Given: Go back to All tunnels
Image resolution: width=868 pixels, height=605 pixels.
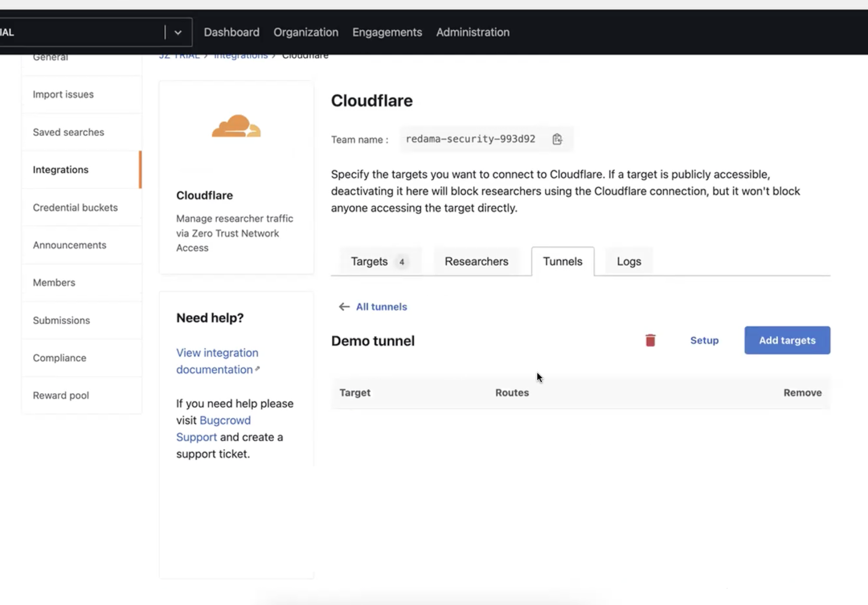Looking at the screenshot, I should coord(382,307).
